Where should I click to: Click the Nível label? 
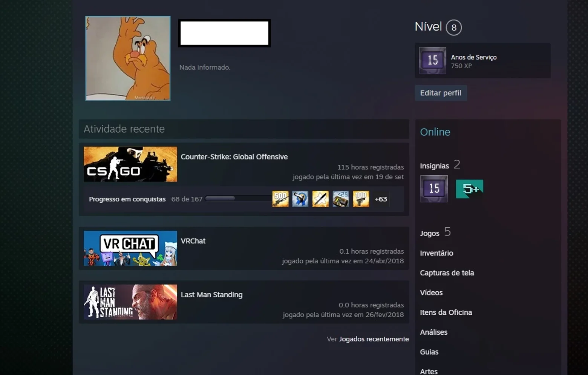pyautogui.click(x=428, y=26)
